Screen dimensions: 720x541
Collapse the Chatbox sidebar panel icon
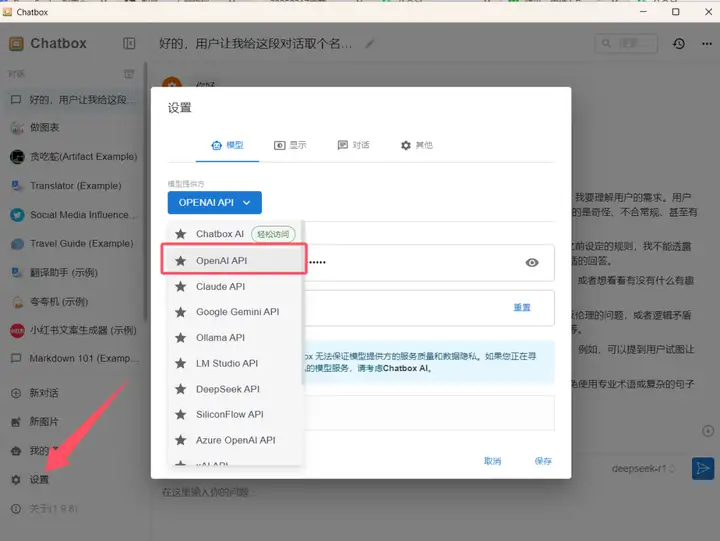tap(129, 43)
